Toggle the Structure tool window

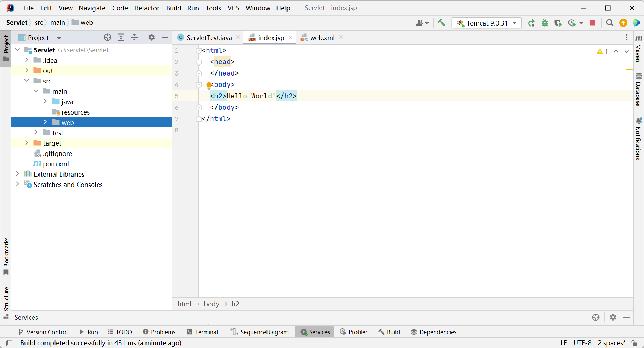click(x=6, y=302)
